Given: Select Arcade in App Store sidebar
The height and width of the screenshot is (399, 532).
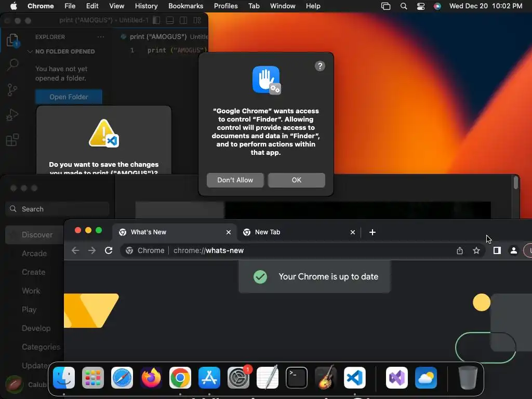Looking at the screenshot, I should click(34, 254).
